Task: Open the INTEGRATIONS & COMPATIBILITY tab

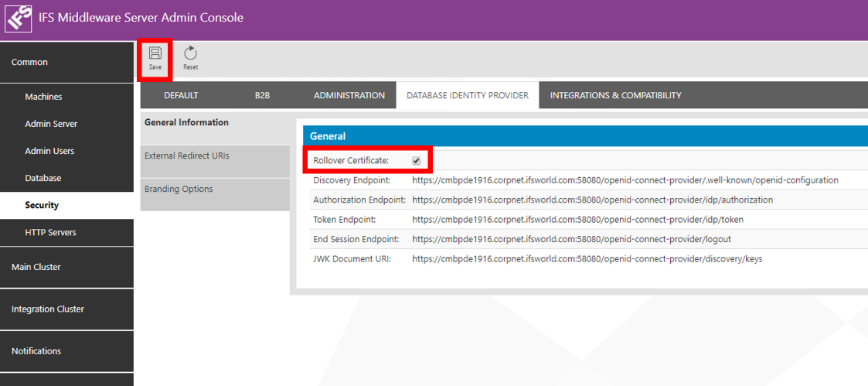Action: click(x=615, y=96)
